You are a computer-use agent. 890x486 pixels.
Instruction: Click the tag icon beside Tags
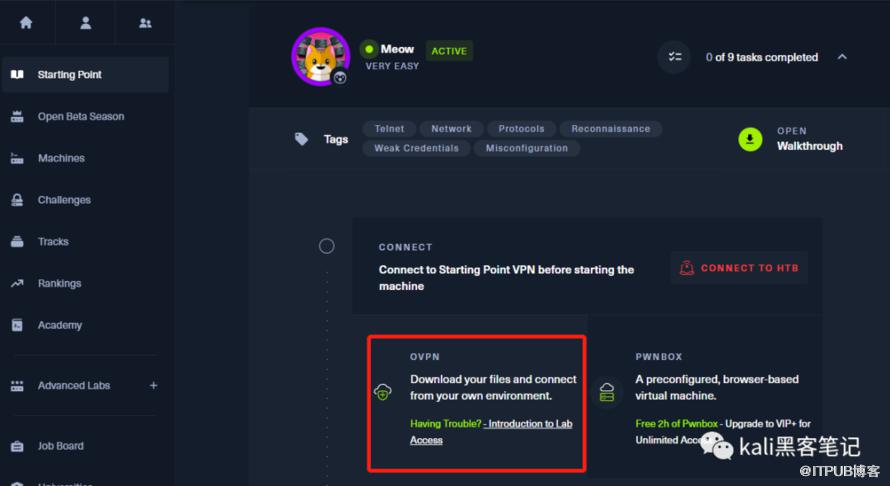click(x=301, y=139)
